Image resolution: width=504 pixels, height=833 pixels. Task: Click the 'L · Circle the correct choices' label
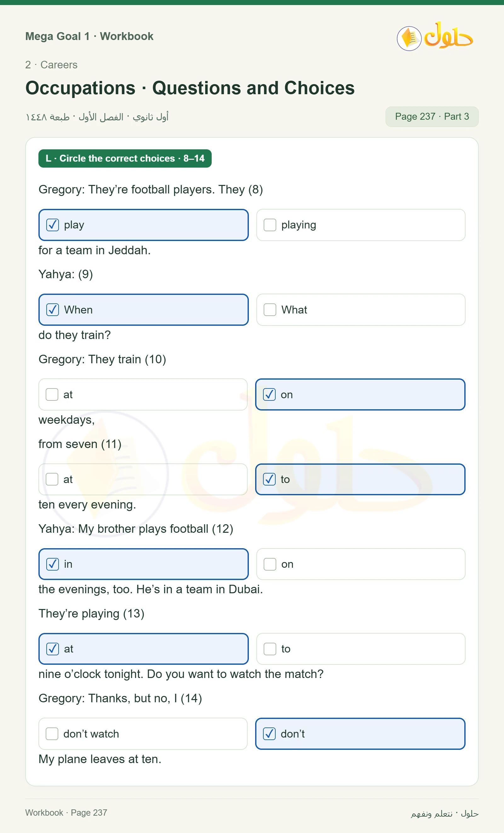[125, 158]
